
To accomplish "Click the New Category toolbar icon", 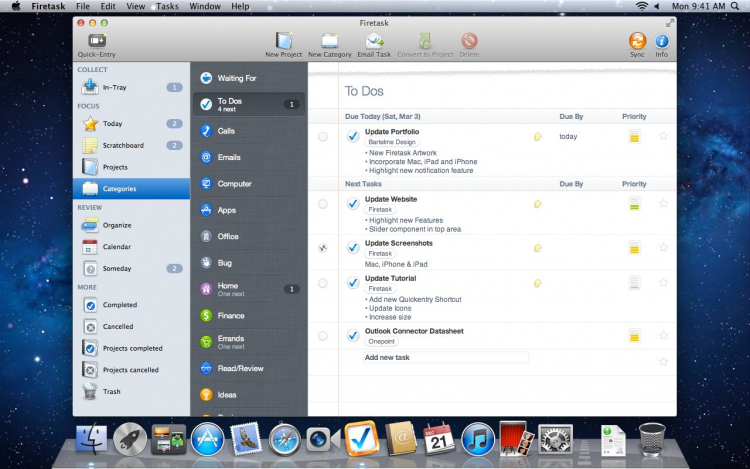I will tap(330, 41).
